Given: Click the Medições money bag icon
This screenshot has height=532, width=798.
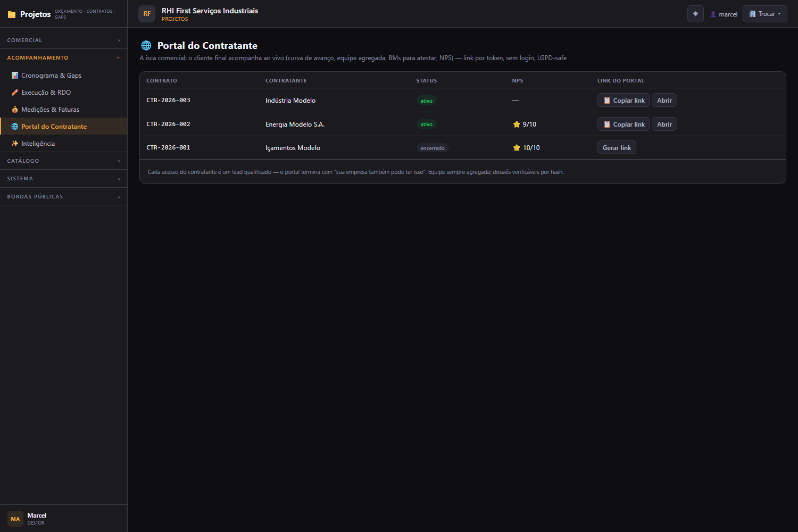Looking at the screenshot, I should click(15, 110).
